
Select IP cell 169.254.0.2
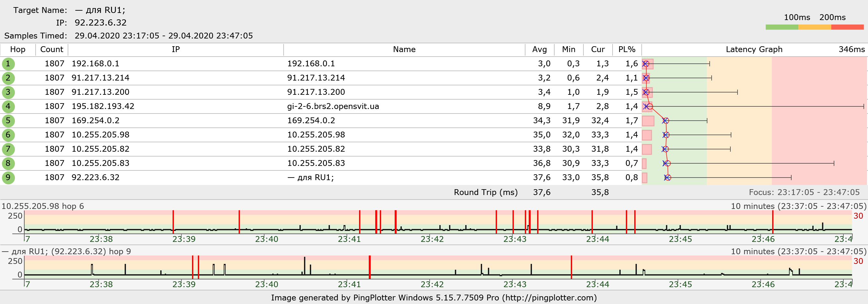tap(96, 121)
